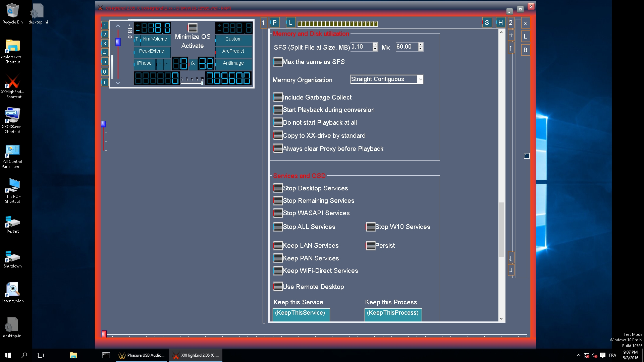
Task: Select tab 3 on left strip
Action: (105, 44)
